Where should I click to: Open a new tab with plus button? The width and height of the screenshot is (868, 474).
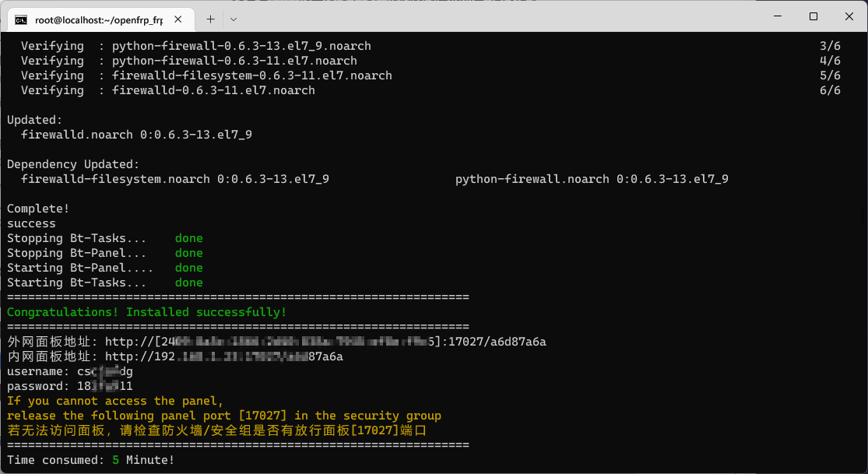click(x=210, y=19)
